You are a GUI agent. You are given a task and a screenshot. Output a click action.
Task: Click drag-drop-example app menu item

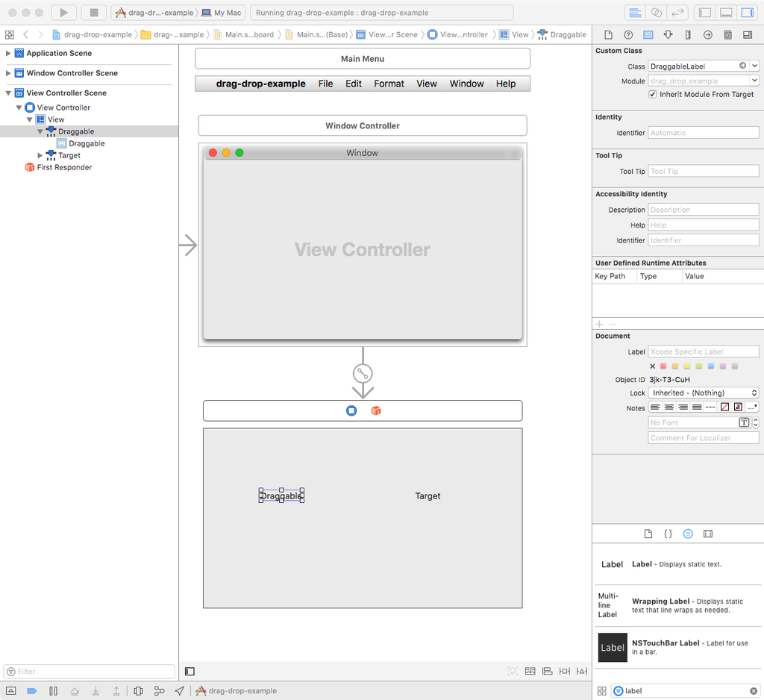coord(260,84)
